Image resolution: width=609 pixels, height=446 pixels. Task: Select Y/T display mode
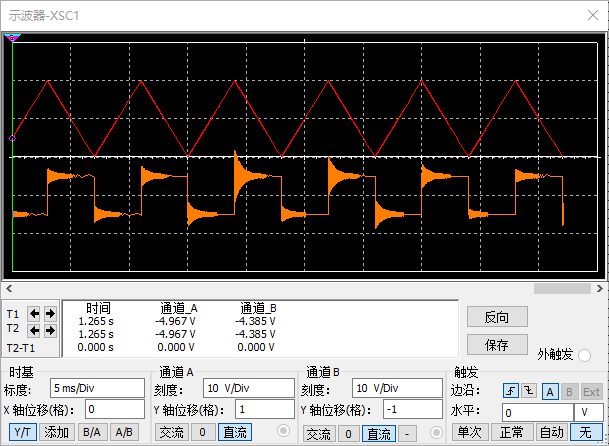[x=23, y=432]
